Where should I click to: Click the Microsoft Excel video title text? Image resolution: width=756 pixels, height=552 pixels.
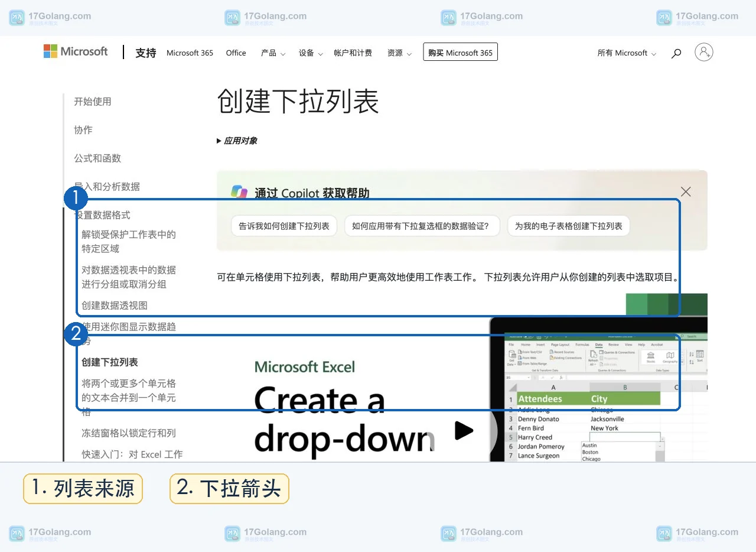coord(305,367)
